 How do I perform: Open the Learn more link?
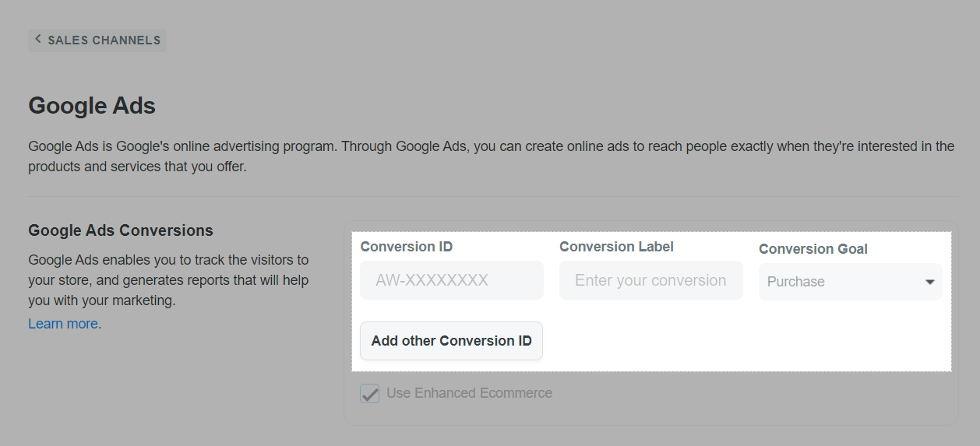coord(65,324)
